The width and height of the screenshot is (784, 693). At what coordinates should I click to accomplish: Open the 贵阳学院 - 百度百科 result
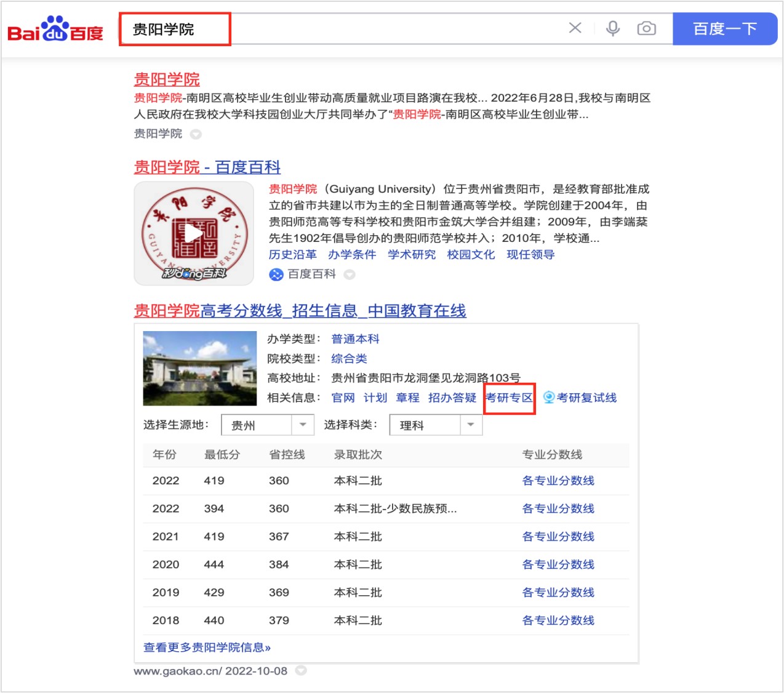pos(207,167)
